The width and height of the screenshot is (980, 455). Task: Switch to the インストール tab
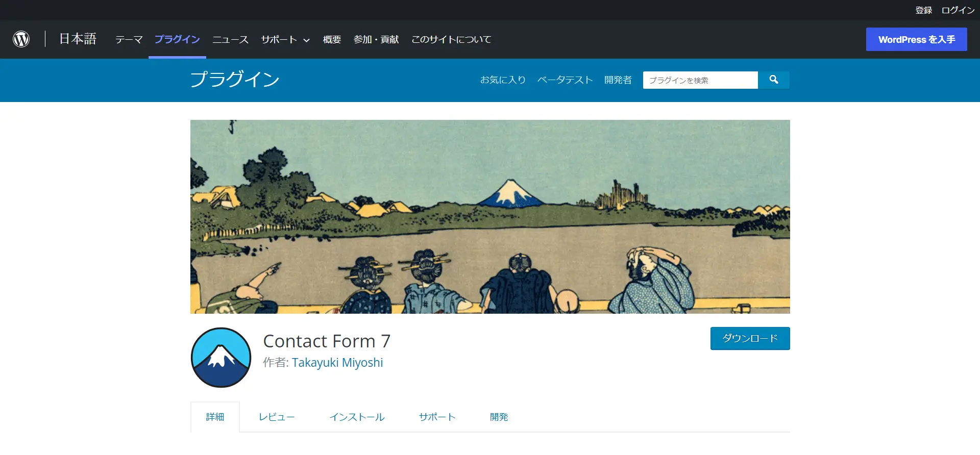(x=357, y=417)
